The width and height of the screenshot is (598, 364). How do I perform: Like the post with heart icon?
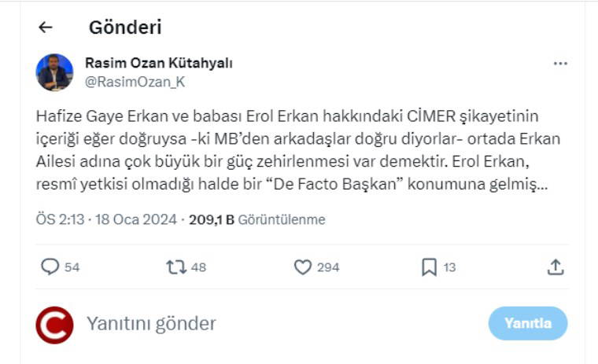click(303, 267)
